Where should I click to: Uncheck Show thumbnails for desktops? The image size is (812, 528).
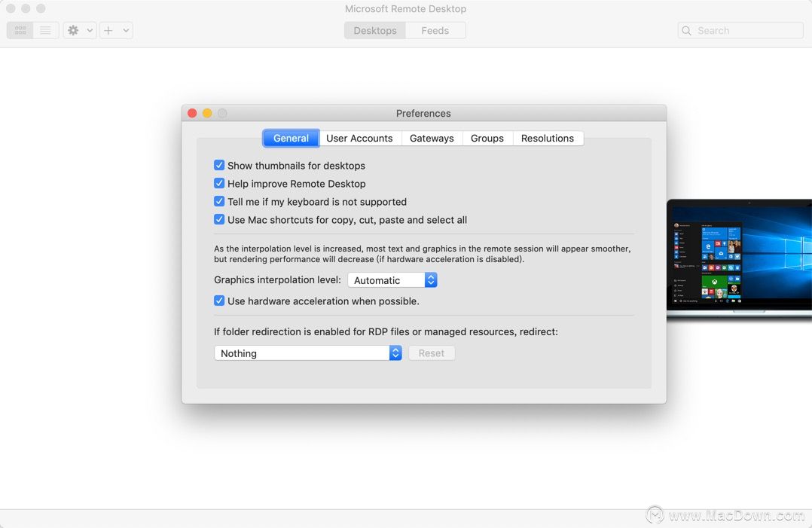(219, 165)
